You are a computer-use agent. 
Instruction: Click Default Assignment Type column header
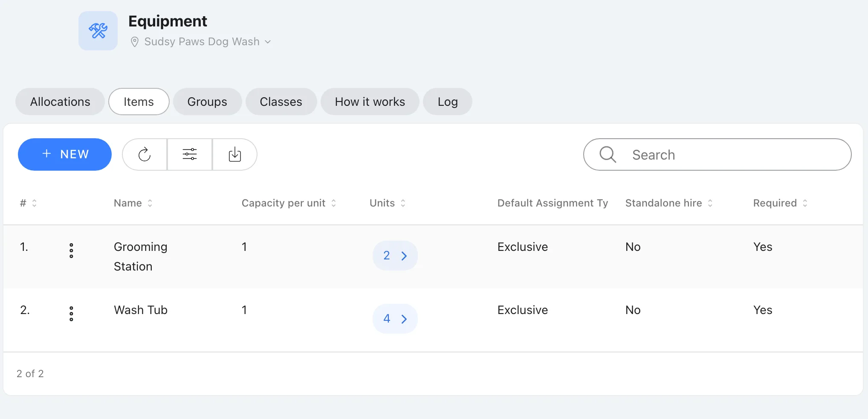tap(553, 203)
